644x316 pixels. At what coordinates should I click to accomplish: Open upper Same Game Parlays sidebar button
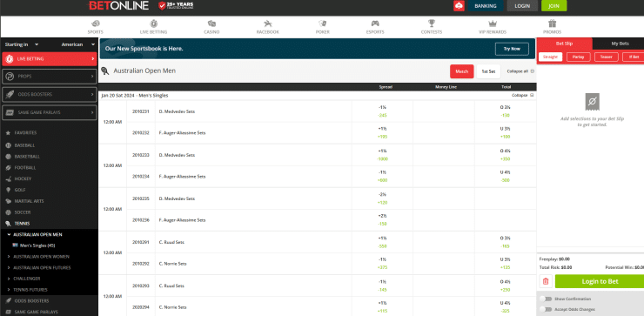[x=50, y=112]
